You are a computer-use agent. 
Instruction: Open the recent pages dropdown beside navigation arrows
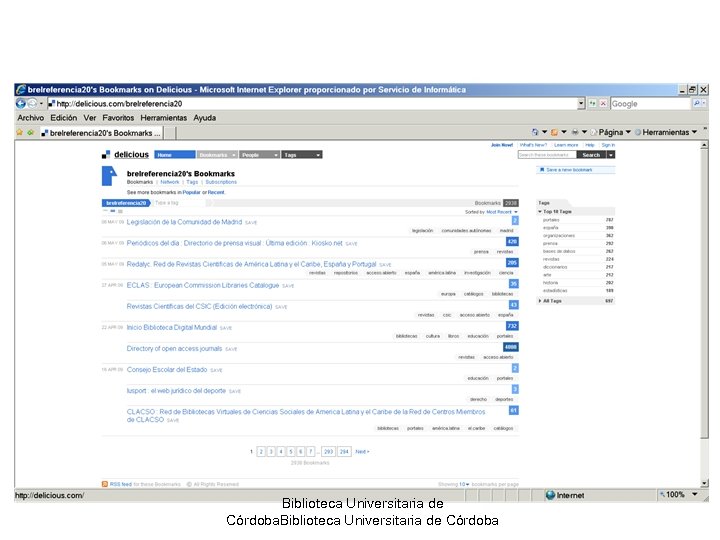point(41,104)
